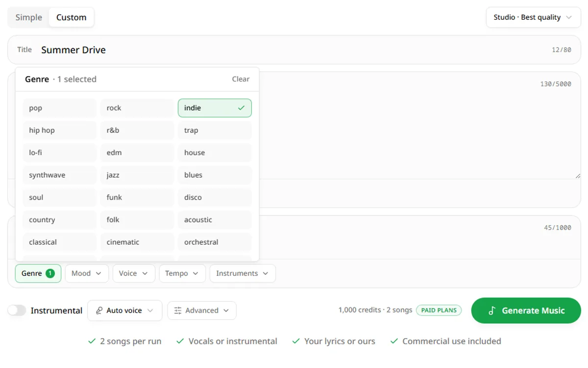Start generation with Generate Music button
The width and height of the screenshot is (588, 368).
[526, 311]
